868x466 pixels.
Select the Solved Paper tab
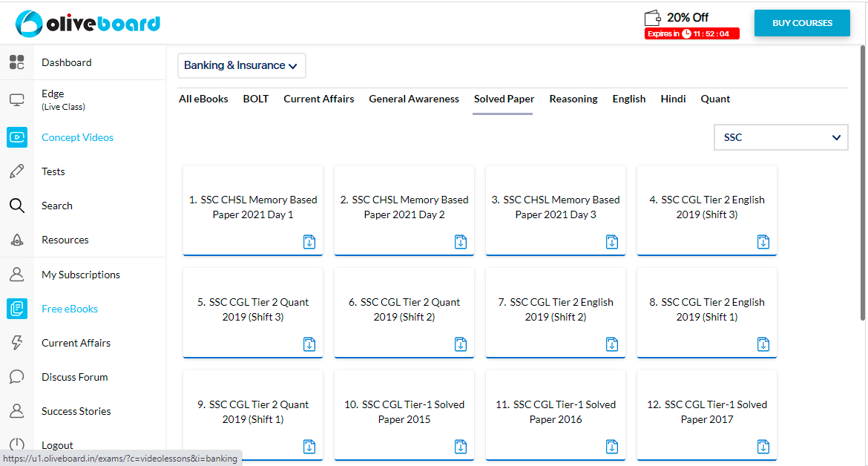504,99
